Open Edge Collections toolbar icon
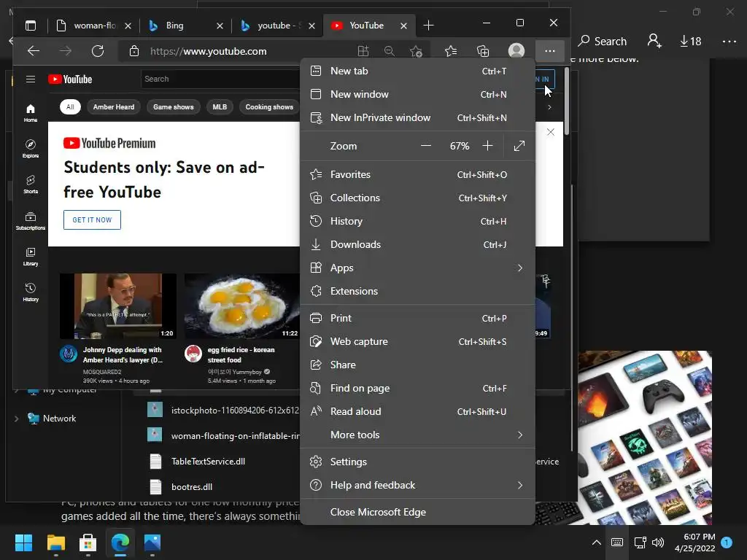The height and width of the screenshot is (560, 747). 483,51
